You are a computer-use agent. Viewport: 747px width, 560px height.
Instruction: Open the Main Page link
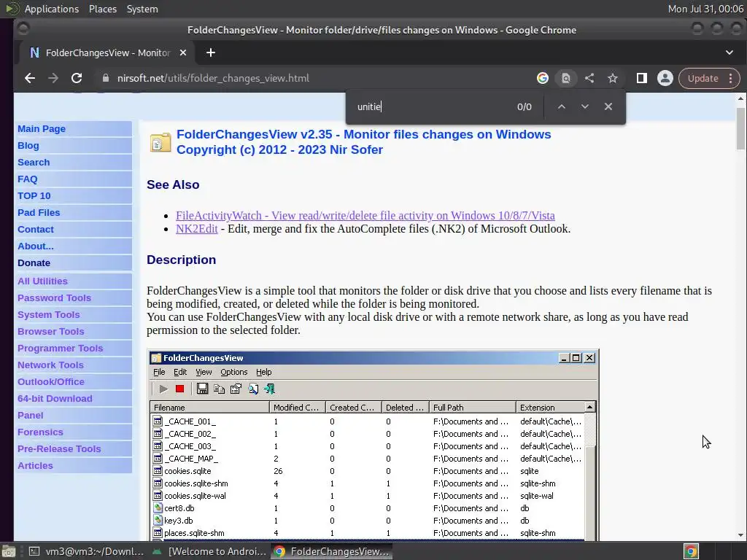pos(42,128)
